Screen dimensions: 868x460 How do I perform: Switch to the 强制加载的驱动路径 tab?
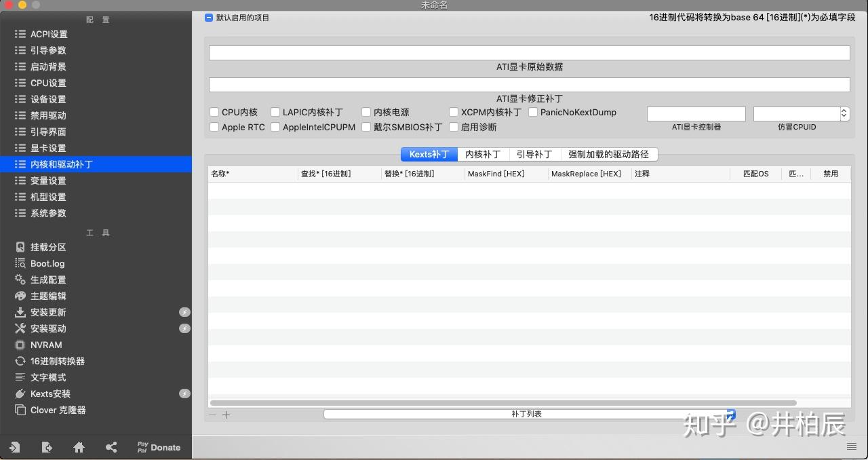tap(608, 154)
